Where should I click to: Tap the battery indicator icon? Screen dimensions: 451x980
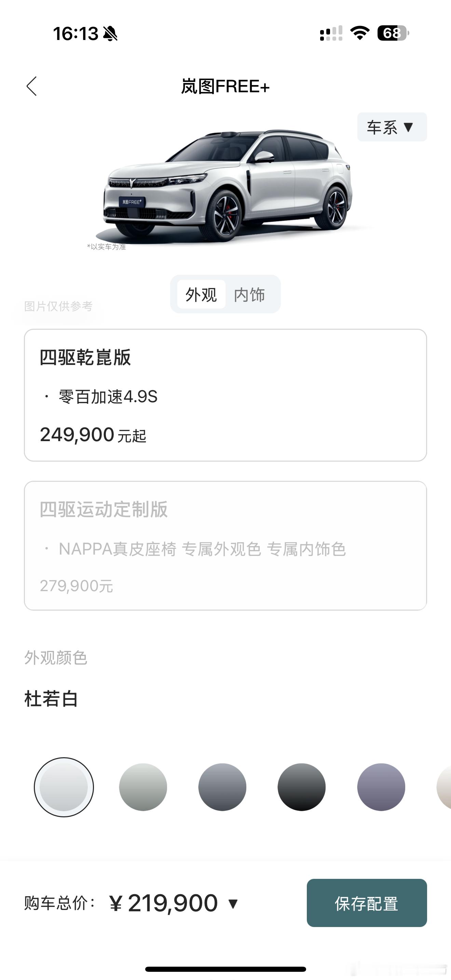point(393,33)
